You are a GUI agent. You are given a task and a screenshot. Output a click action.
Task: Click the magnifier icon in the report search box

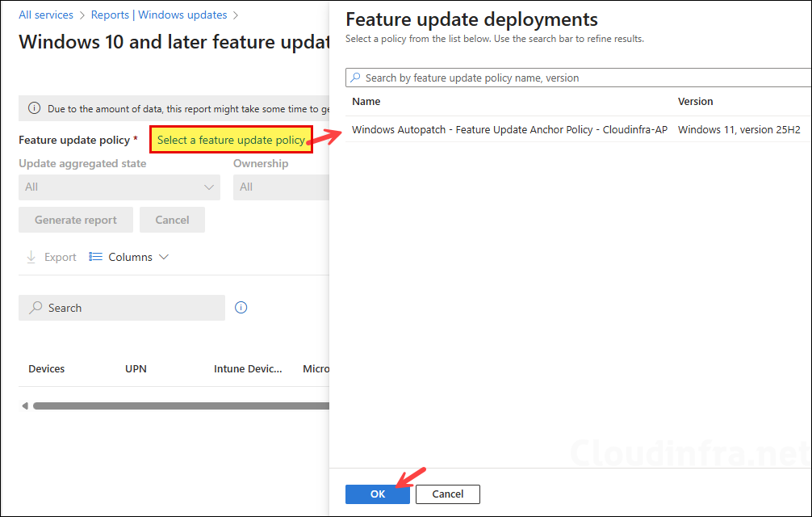pyautogui.click(x=36, y=307)
